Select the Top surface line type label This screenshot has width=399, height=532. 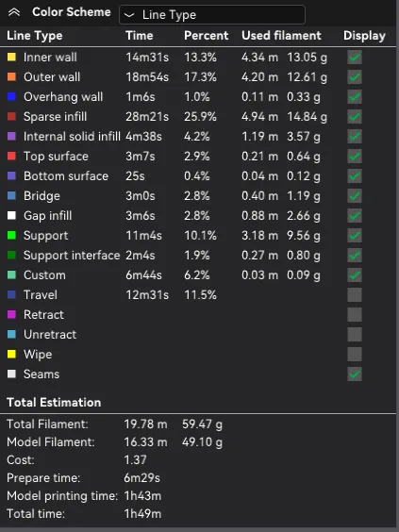pyautogui.click(x=56, y=157)
